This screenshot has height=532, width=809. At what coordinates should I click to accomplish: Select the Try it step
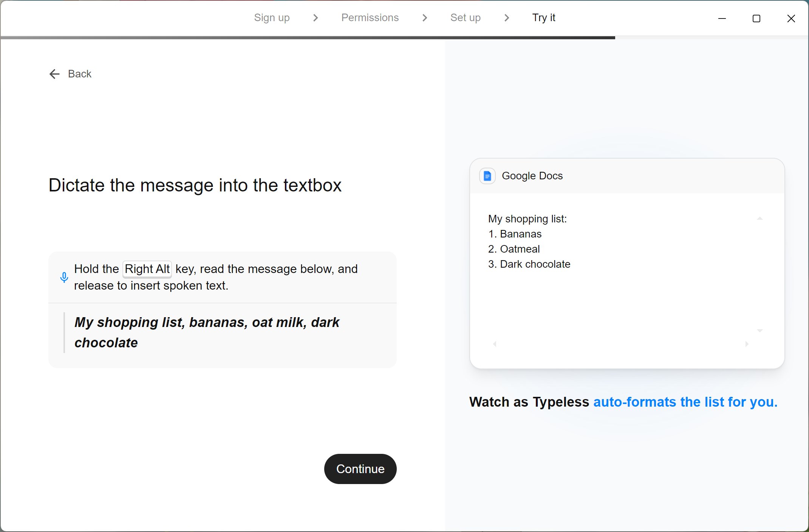point(543,18)
